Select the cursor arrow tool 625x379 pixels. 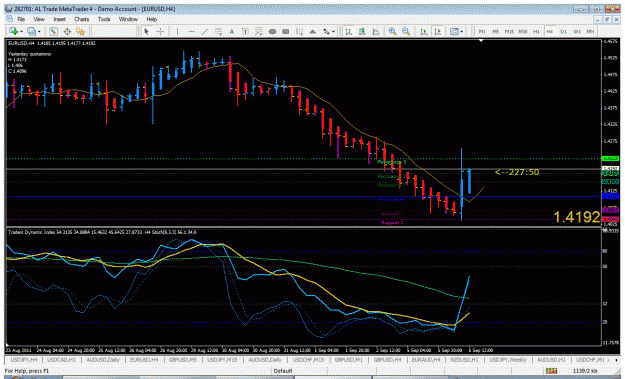[146, 31]
